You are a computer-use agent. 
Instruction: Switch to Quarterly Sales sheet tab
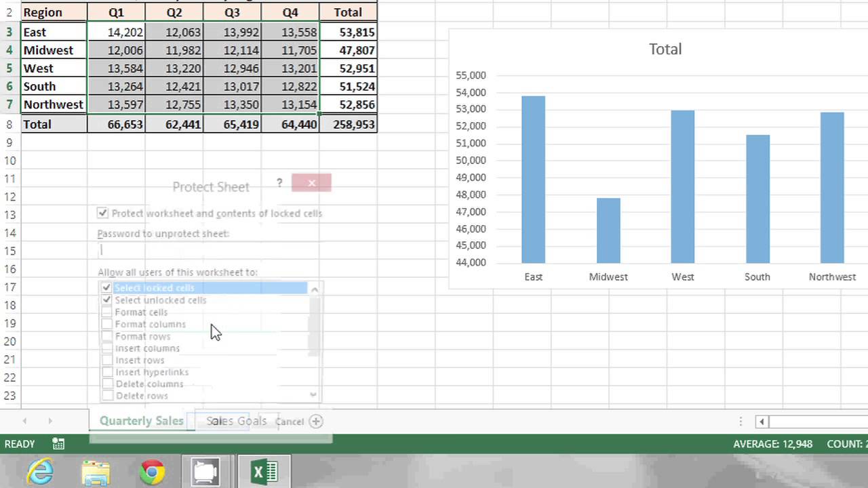click(141, 421)
